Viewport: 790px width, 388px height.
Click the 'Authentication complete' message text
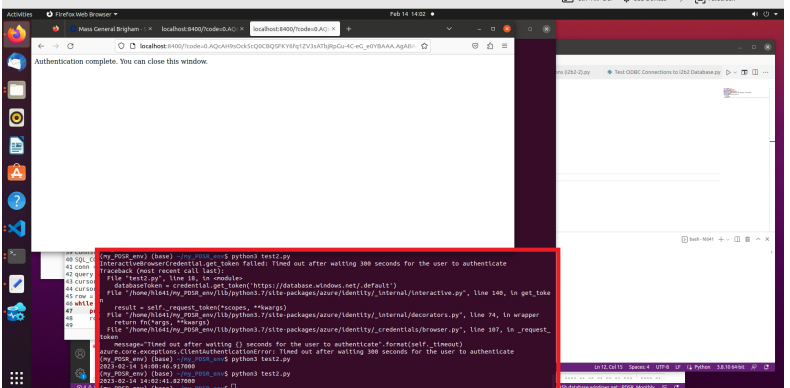point(121,61)
